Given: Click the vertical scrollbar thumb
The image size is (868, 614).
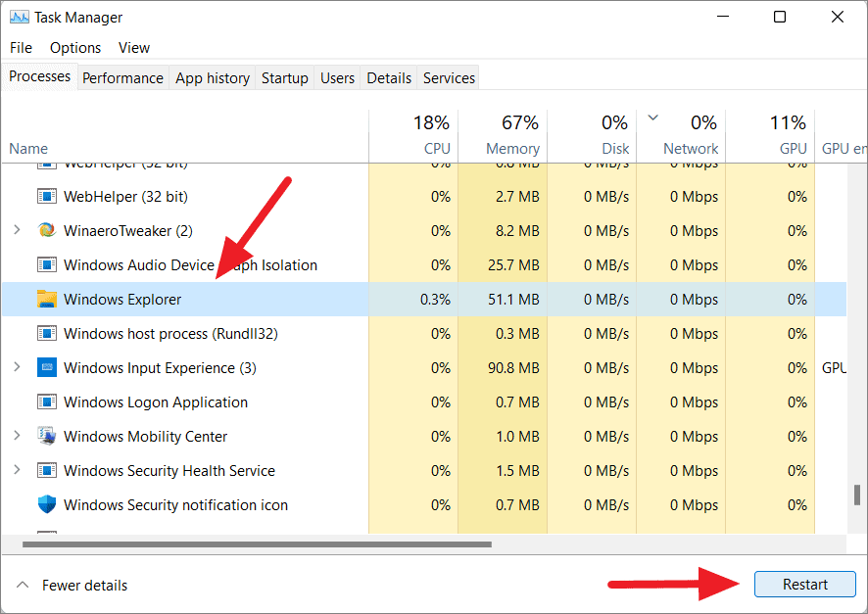Looking at the screenshot, I should [x=857, y=495].
